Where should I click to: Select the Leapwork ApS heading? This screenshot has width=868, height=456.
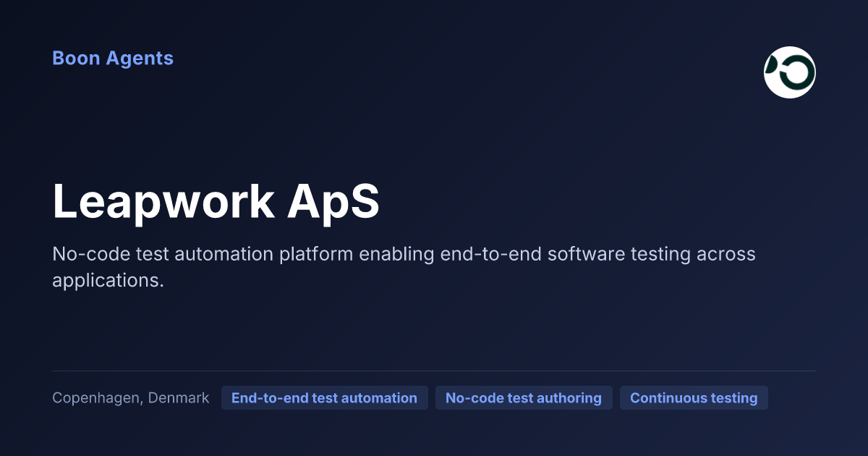tap(216, 202)
